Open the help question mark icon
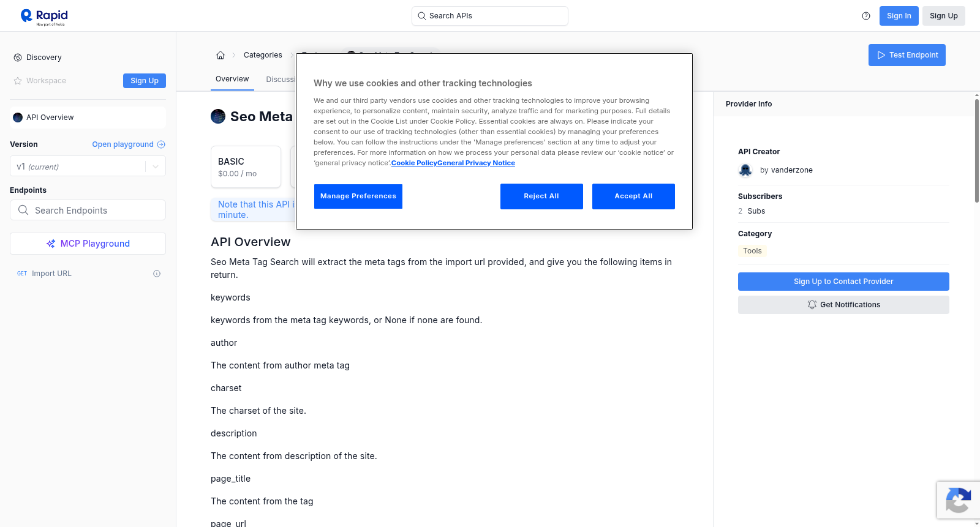980x527 pixels. pyautogui.click(x=866, y=16)
